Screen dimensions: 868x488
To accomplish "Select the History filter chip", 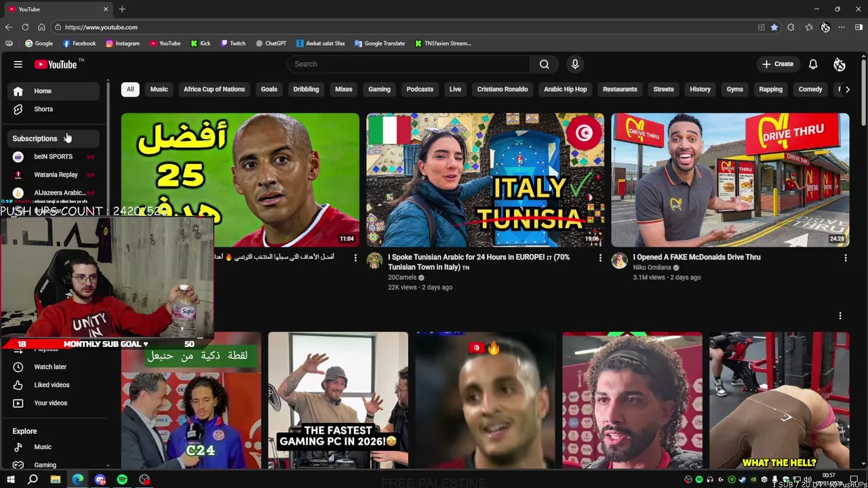I will (701, 89).
